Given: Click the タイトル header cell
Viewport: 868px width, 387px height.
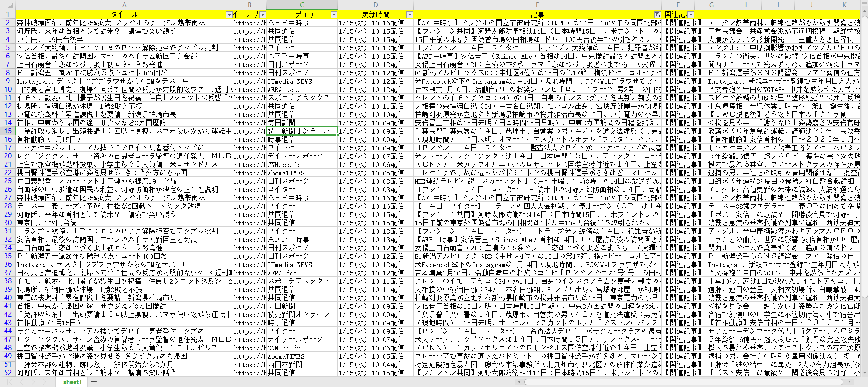Looking at the screenshot, I should pos(124,14).
